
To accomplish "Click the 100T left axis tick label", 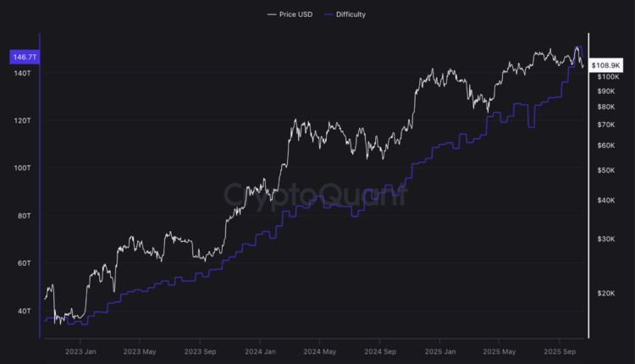I will pyautogui.click(x=21, y=168).
